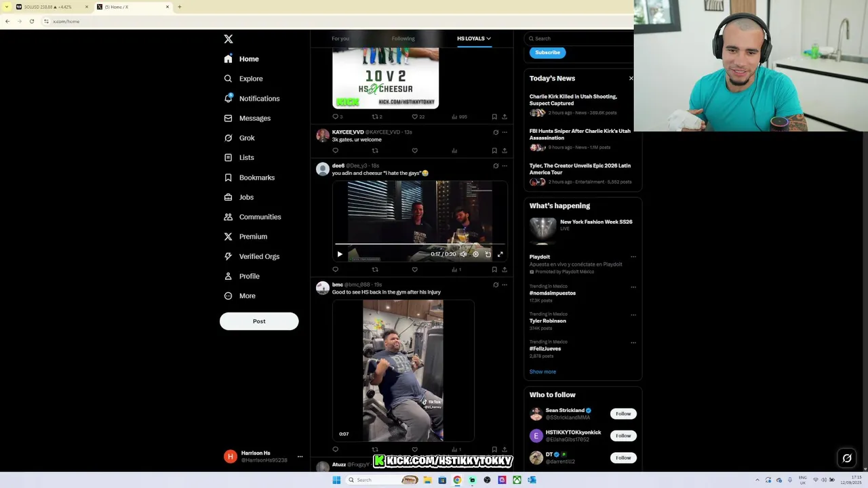Toggle picture-in-picture on dee6 video

(x=488, y=254)
